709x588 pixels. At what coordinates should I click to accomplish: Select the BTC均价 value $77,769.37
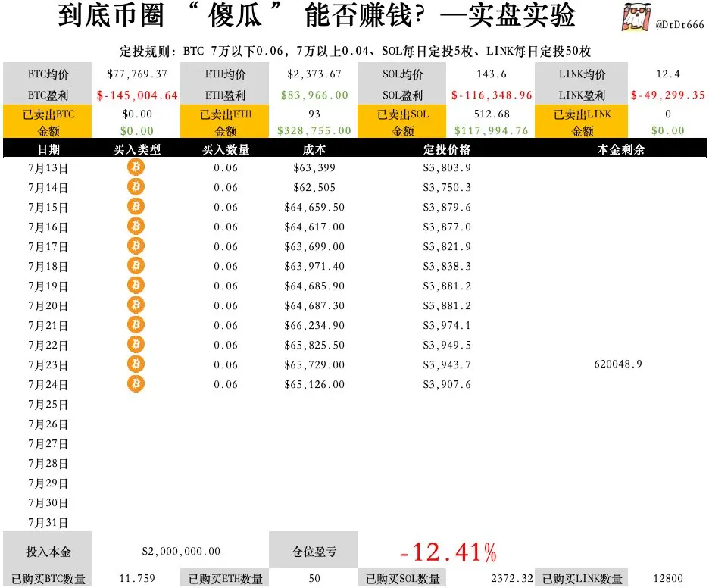coord(137,73)
